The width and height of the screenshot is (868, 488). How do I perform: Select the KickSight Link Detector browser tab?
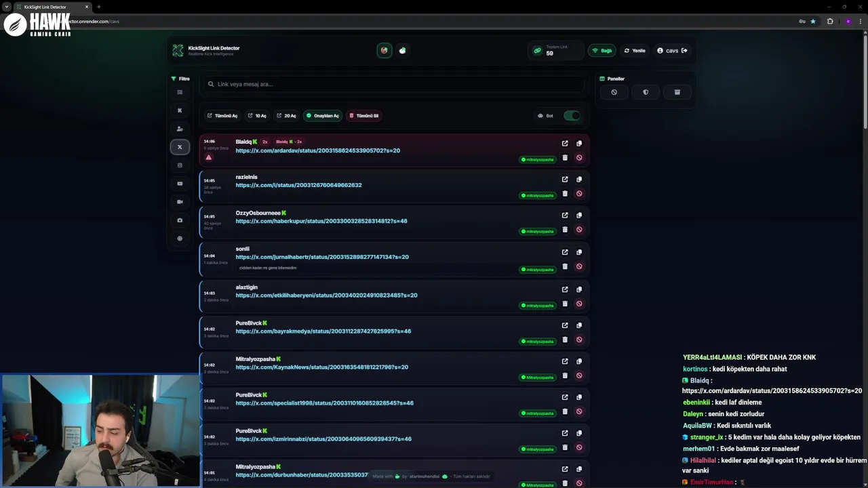click(x=52, y=7)
